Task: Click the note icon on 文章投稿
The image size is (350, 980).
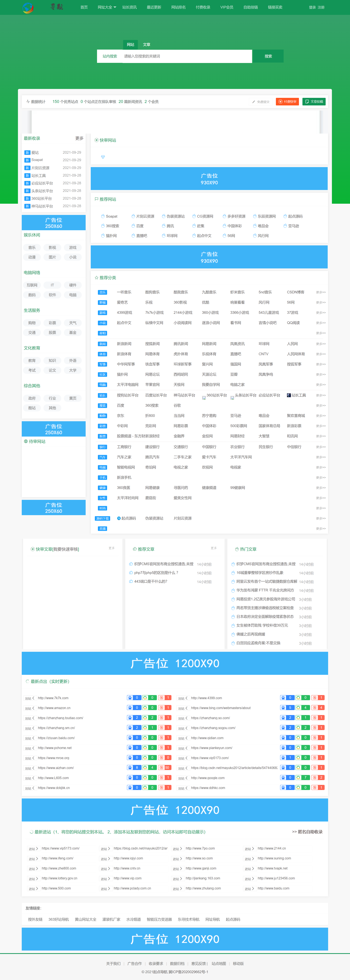Action: tap(307, 102)
